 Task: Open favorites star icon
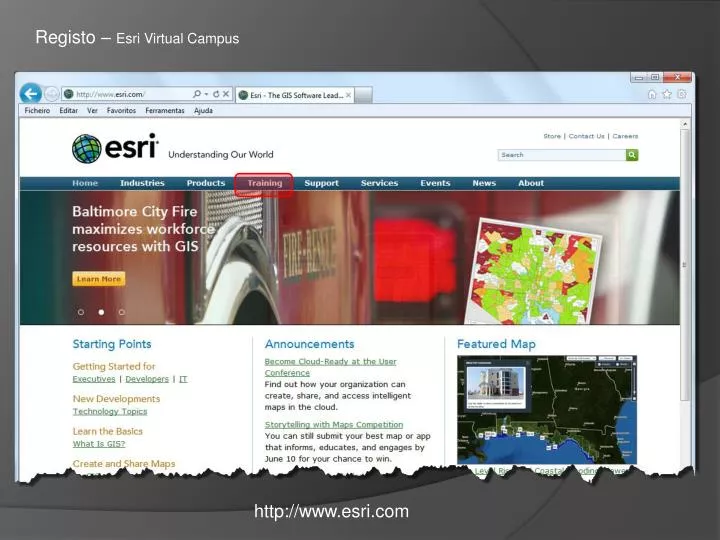[667, 94]
